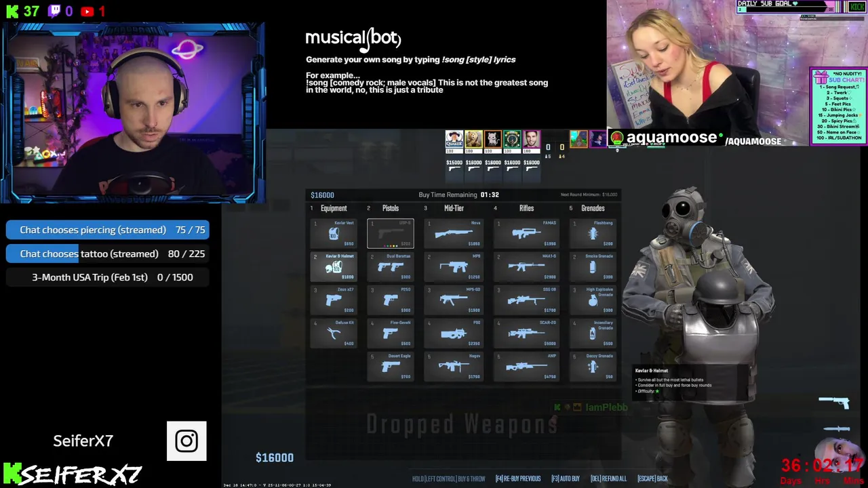The image size is (868, 488).
Task: Buy the Nova shotgun
Action: click(x=454, y=233)
